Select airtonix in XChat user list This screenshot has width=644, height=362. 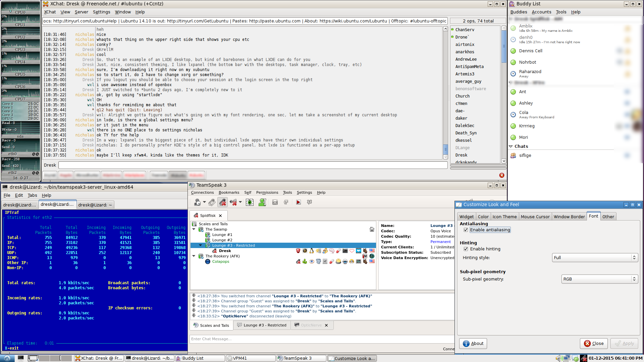tap(465, 45)
